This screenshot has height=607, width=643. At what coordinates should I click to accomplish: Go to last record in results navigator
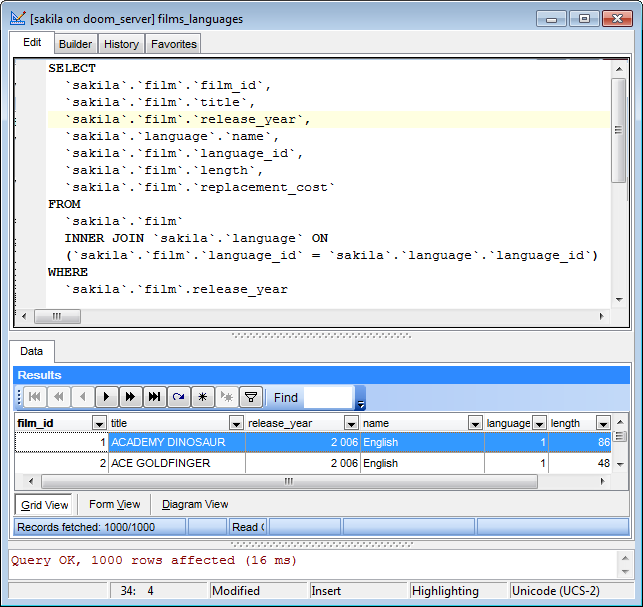coord(155,397)
